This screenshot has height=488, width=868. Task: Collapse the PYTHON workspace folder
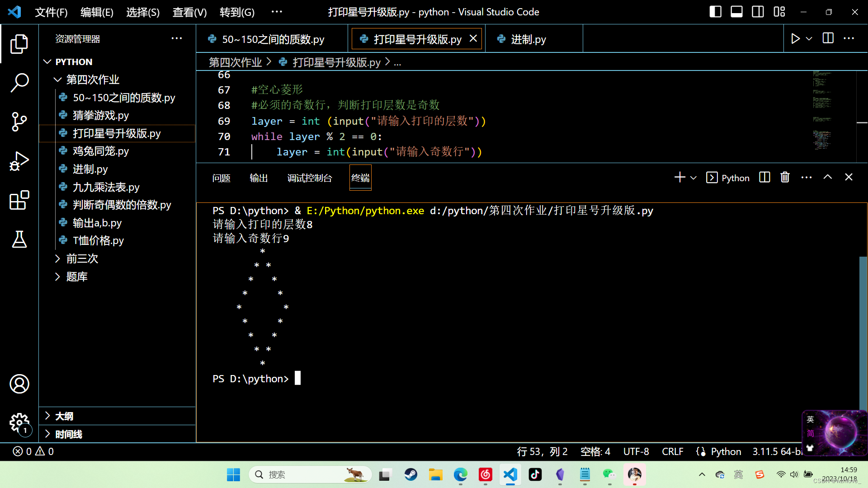tap(118, 62)
